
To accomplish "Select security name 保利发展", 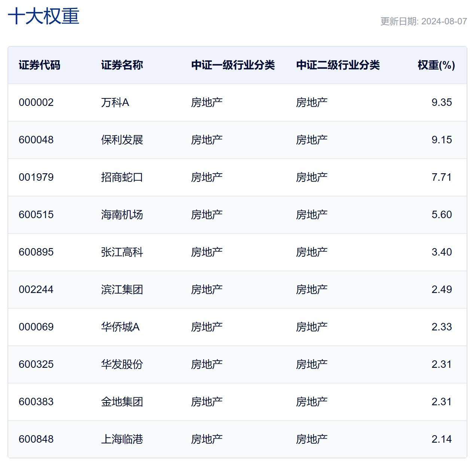I will (122, 140).
